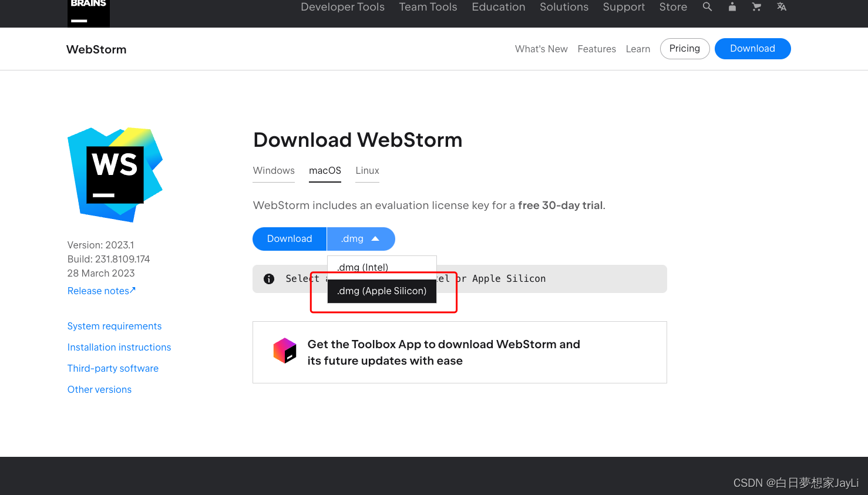Click the Download WebStorm heading
The image size is (868, 495).
pos(358,140)
